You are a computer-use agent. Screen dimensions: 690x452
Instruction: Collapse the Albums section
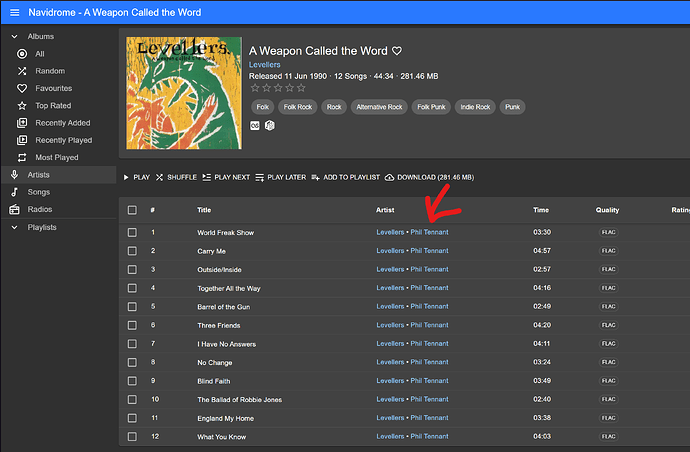click(x=15, y=37)
